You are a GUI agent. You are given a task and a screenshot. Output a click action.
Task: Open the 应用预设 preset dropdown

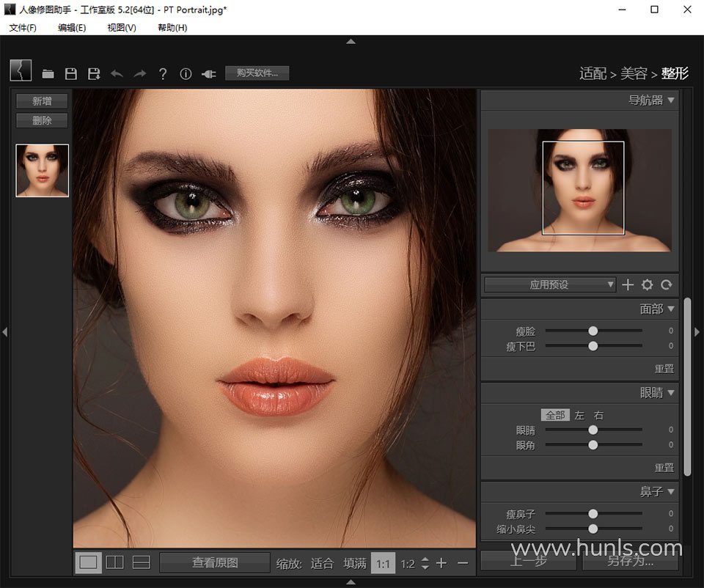[x=550, y=284]
